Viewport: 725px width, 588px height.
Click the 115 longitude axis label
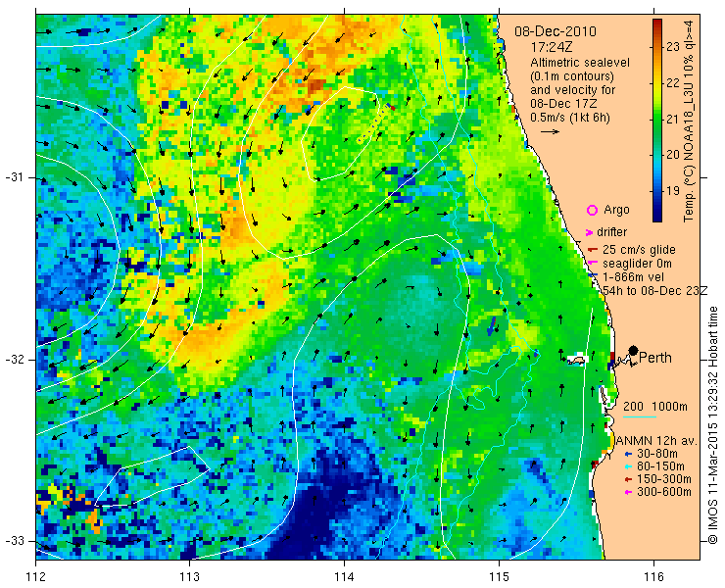(499, 576)
